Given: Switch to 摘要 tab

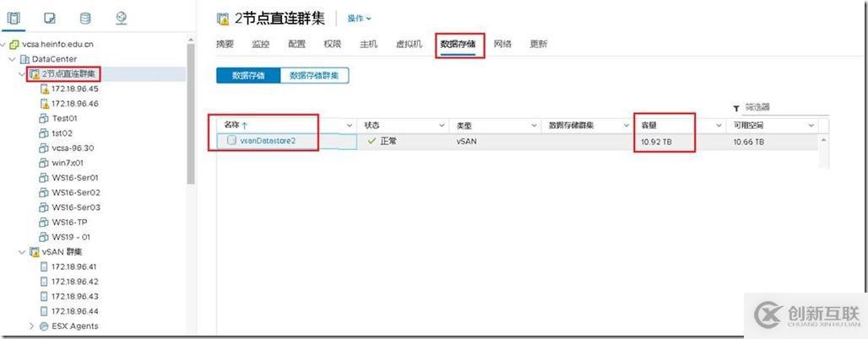Looking at the screenshot, I should coord(225,44).
